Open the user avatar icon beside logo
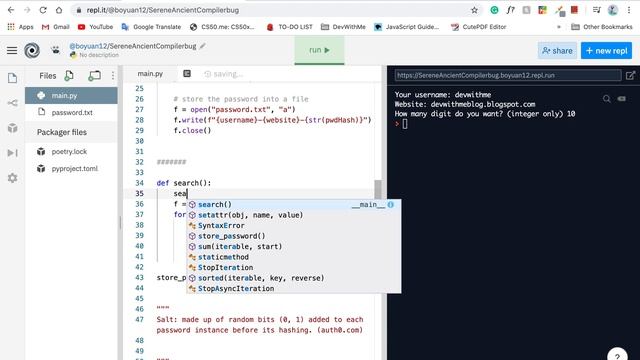This screenshot has width=640, height=360. [56, 50]
